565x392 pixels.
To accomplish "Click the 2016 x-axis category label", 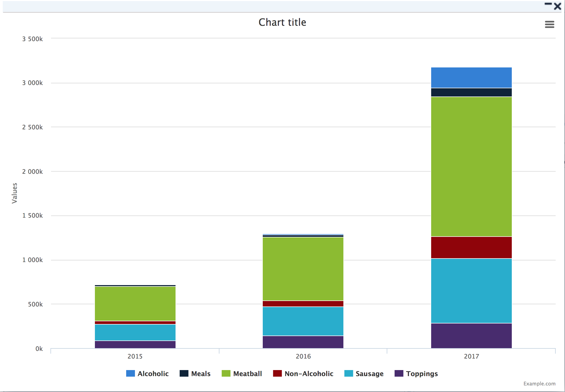I will 303,356.
